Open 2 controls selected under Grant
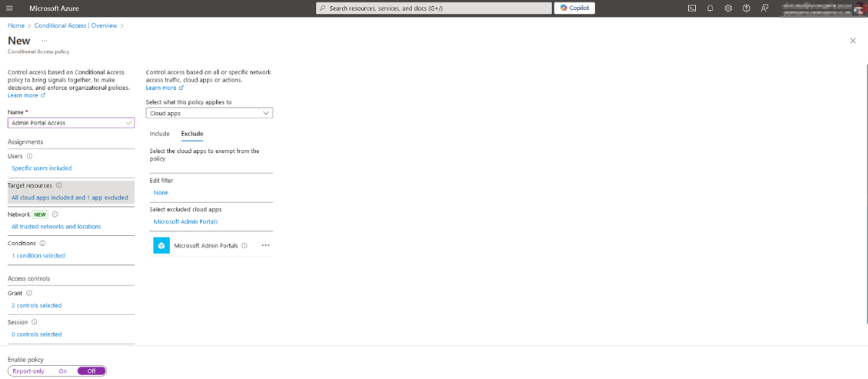 point(37,305)
